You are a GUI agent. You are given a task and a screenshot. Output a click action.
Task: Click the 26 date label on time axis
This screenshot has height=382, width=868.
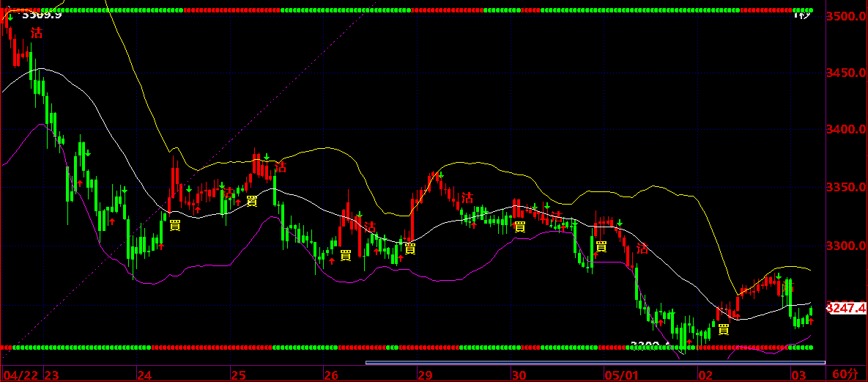[x=332, y=376]
